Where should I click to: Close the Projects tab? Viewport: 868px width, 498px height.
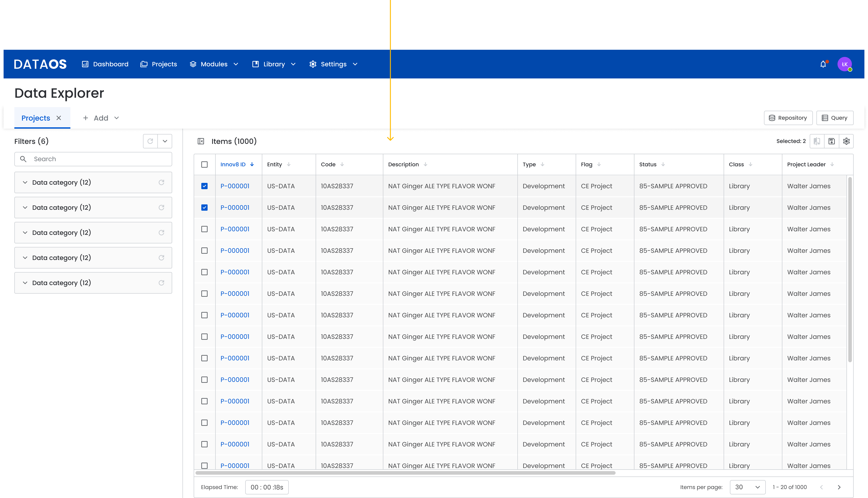click(x=59, y=118)
